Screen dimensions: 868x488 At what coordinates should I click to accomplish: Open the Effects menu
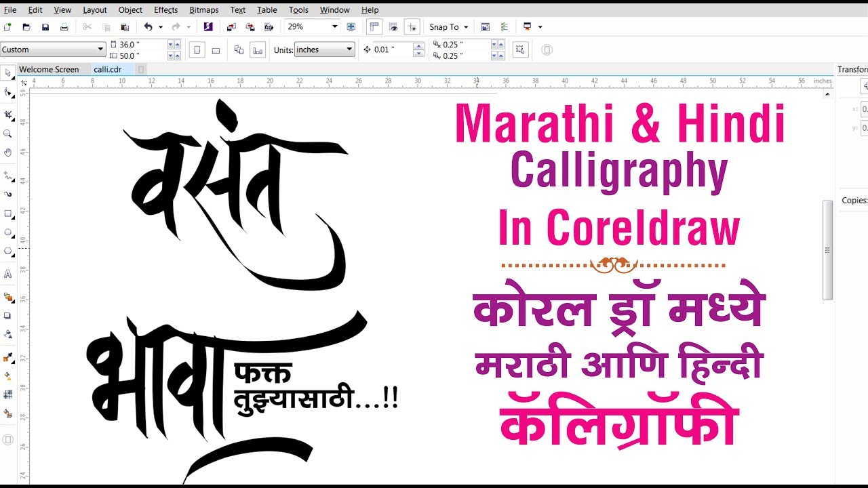[x=165, y=10]
